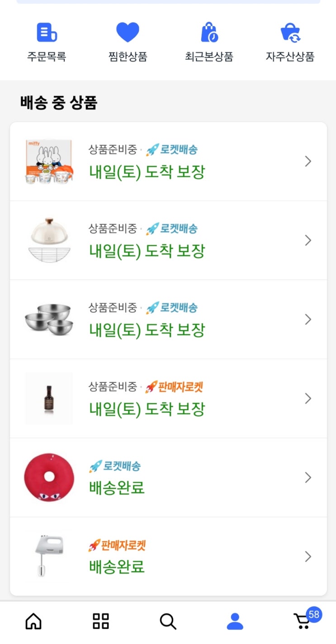This screenshot has height=644, width=336.
Task: Select the hand mixer product image
Action: coord(49,556)
